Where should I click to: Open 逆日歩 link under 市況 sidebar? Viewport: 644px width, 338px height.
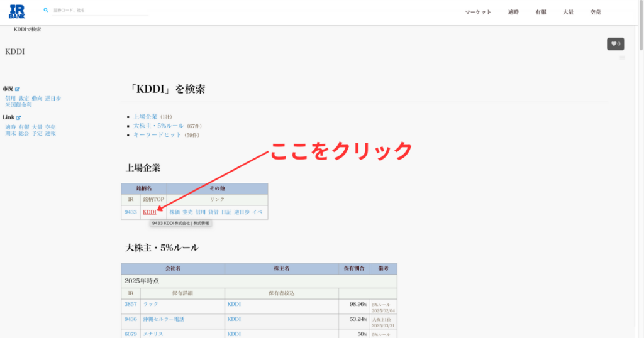pos(53,99)
